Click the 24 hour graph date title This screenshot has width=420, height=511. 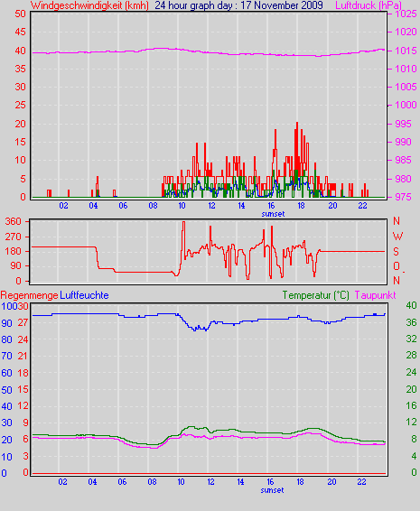click(x=239, y=5)
